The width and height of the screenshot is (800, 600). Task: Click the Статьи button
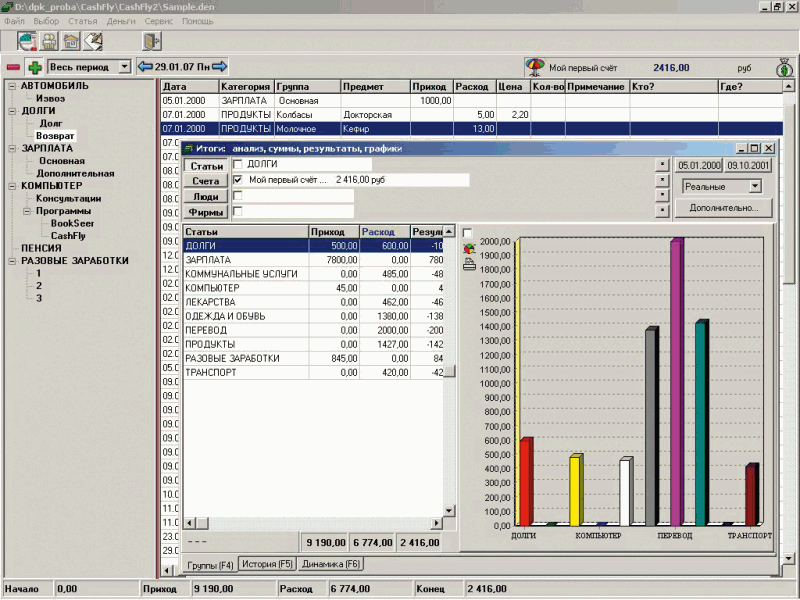click(206, 166)
